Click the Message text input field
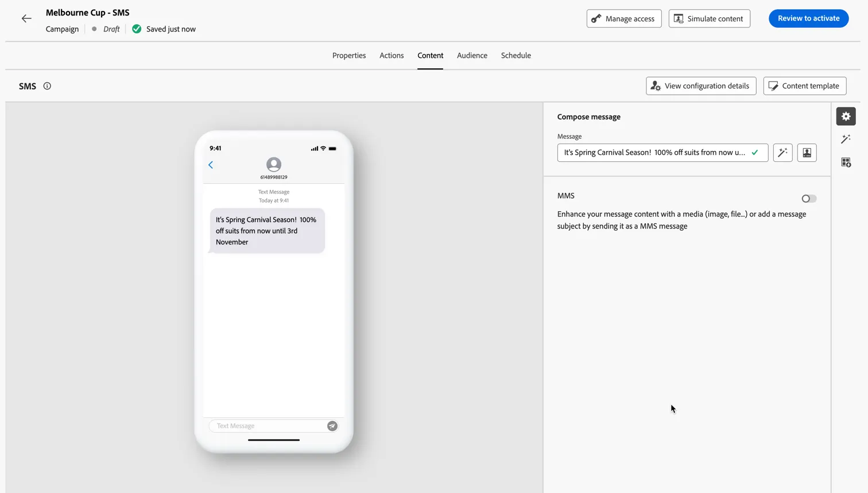The image size is (868, 493). pos(662,153)
